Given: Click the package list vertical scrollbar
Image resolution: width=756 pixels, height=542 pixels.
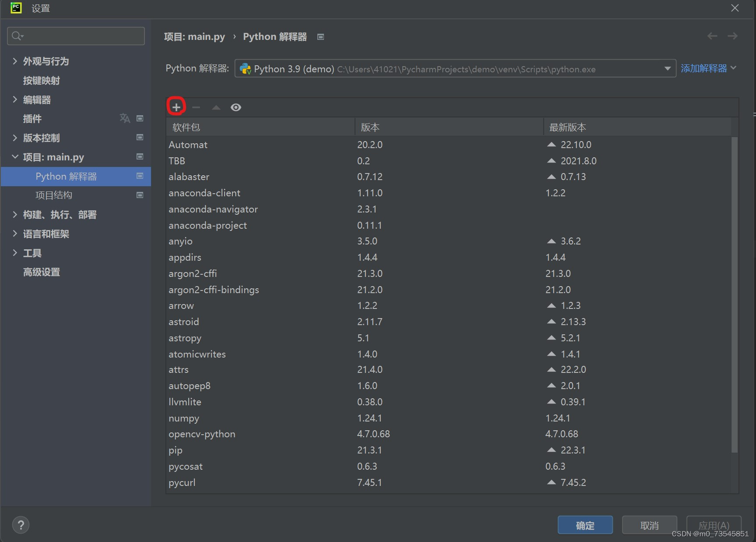Looking at the screenshot, I should pyautogui.click(x=735, y=294).
